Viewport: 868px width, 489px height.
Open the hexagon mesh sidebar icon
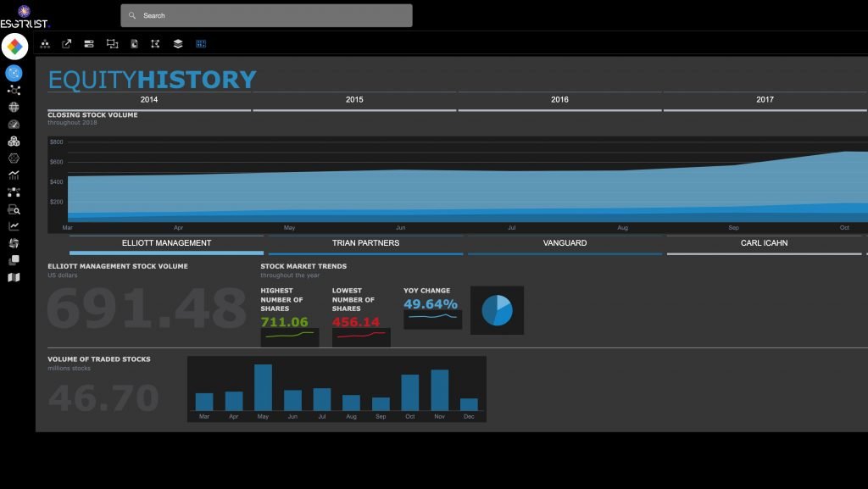pyautogui.click(x=14, y=158)
